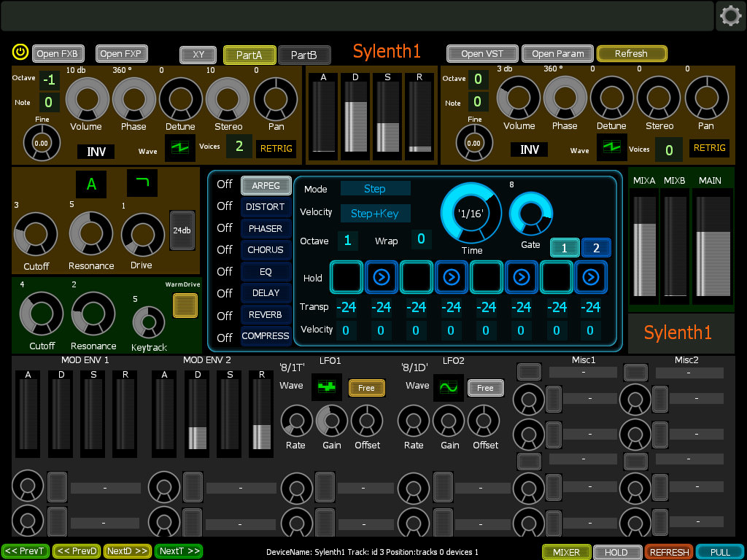
Task: Select the REVERB effect tab
Action: tap(266, 315)
